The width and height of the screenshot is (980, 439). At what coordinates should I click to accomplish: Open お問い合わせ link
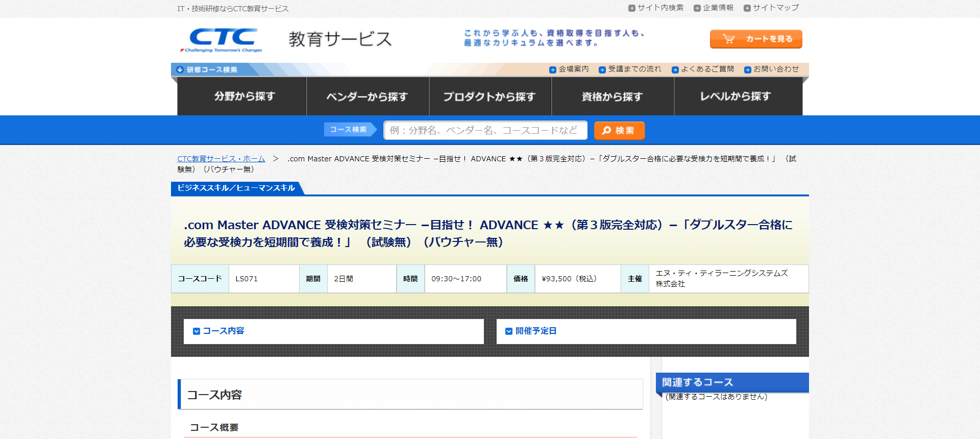point(776,69)
